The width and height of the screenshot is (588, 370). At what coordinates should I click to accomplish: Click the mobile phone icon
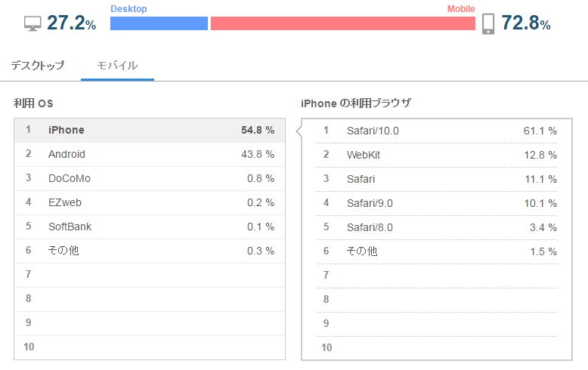point(488,23)
